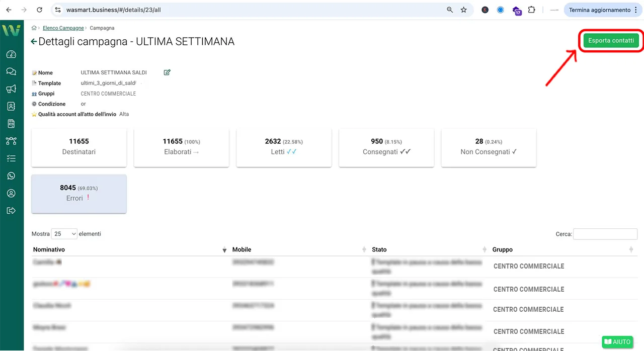Click the Esporta contatti button

point(610,40)
